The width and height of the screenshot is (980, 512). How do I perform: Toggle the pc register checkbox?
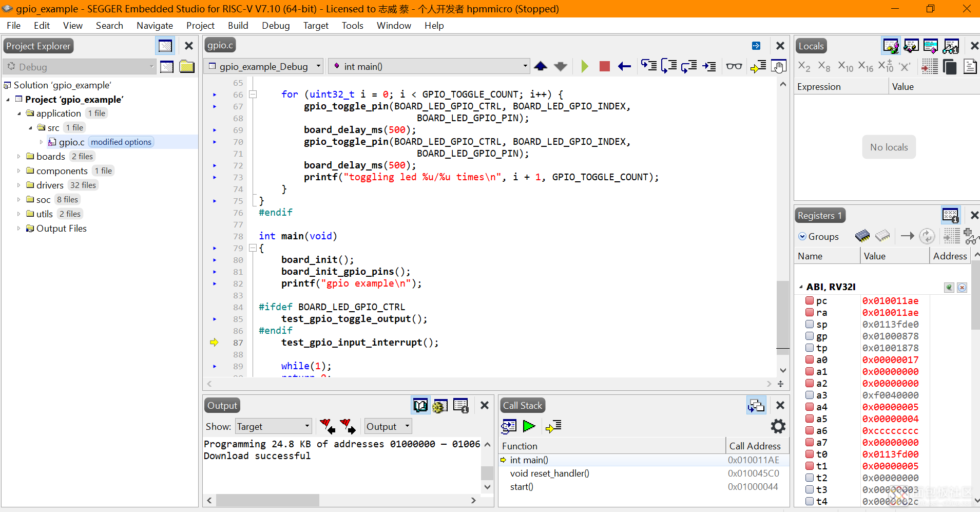click(810, 300)
